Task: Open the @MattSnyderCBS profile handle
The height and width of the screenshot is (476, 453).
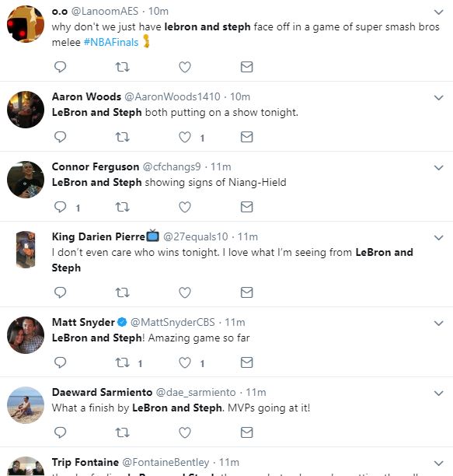Action: (x=172, y=322)
